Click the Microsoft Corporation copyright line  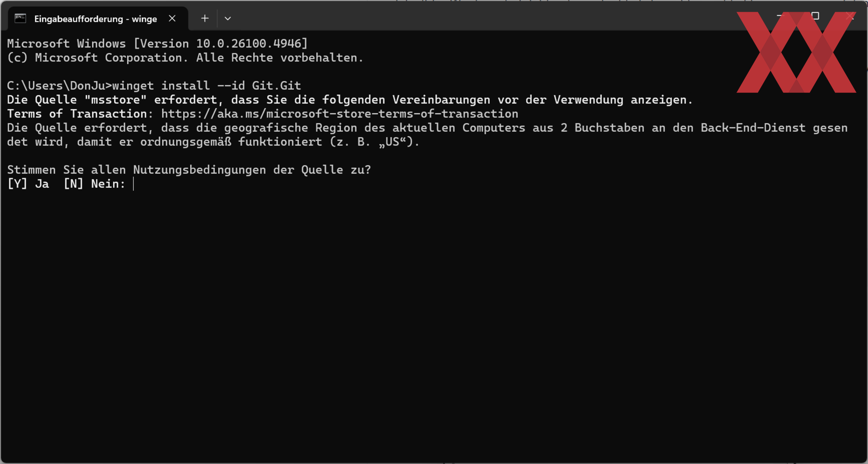tap(185, 57)
